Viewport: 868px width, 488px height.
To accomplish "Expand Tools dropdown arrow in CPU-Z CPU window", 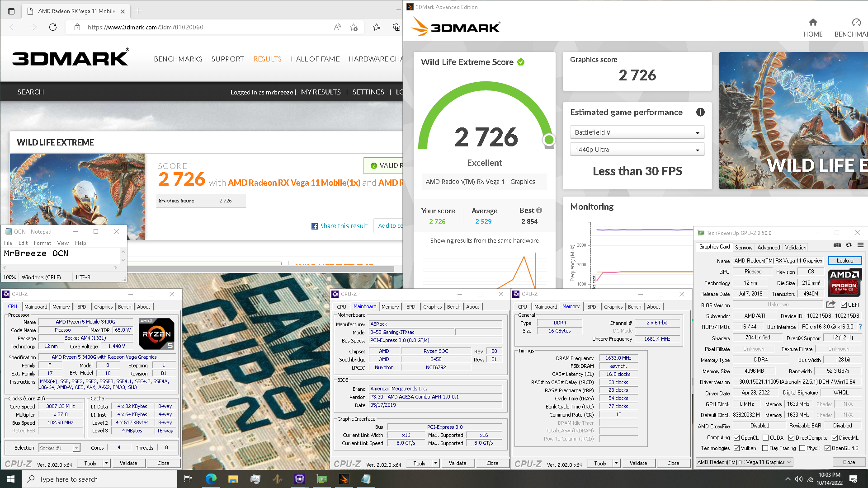I will point(106,463).
